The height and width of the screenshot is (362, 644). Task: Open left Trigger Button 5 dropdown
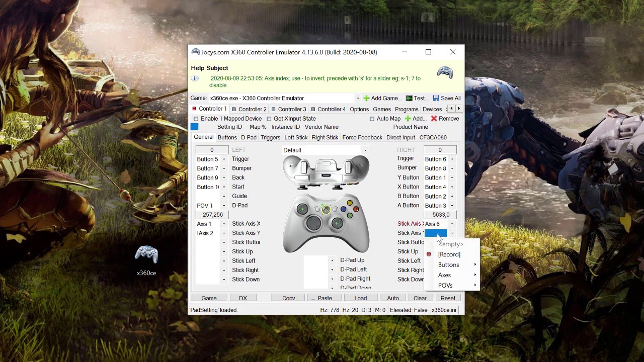(224, 159)
